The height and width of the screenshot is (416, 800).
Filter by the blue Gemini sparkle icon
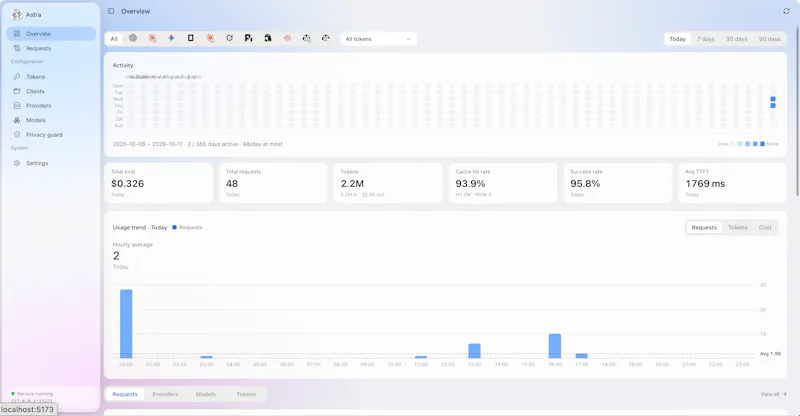pyautogui.click(x=171, y=38)
